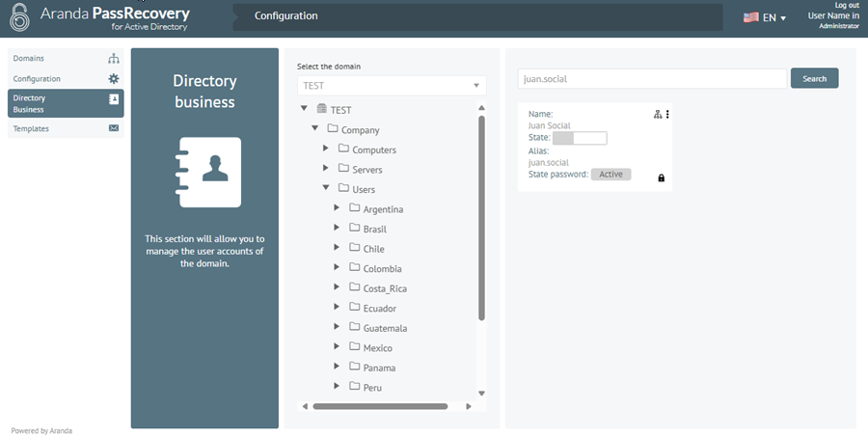Open the EN language selector
This screenshot has height=436, width=868.
(x=765, y=17)
